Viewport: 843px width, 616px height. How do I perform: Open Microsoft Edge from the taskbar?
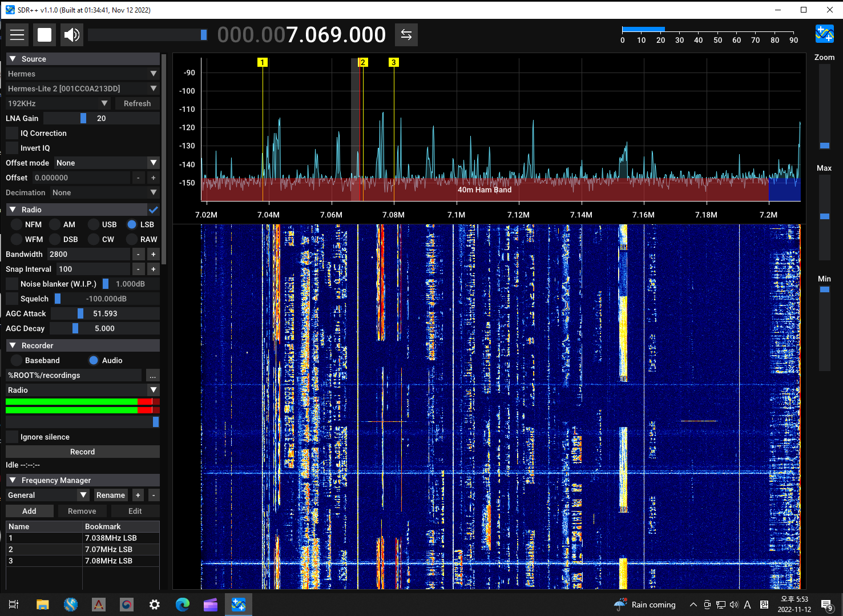pyautogui.click(x=183, y=605)
